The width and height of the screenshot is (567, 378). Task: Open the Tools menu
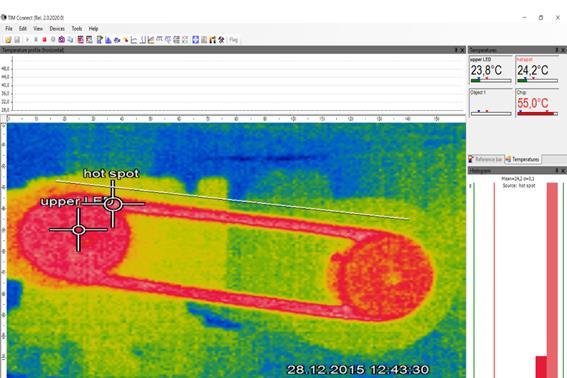point(77,29)
